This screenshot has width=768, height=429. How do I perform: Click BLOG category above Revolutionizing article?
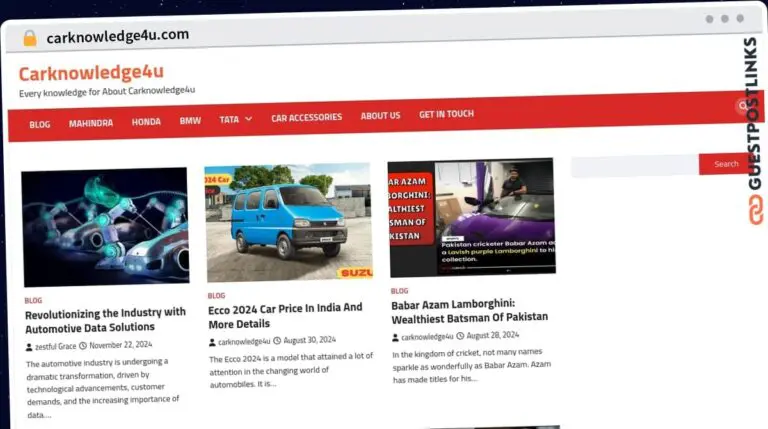pyautogui.click(x=33, y=300)
